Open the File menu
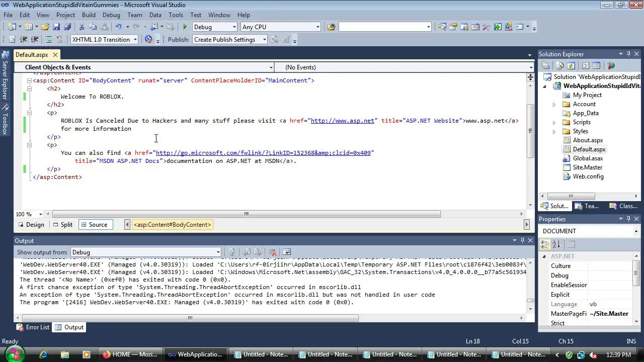 pos(8,15)
